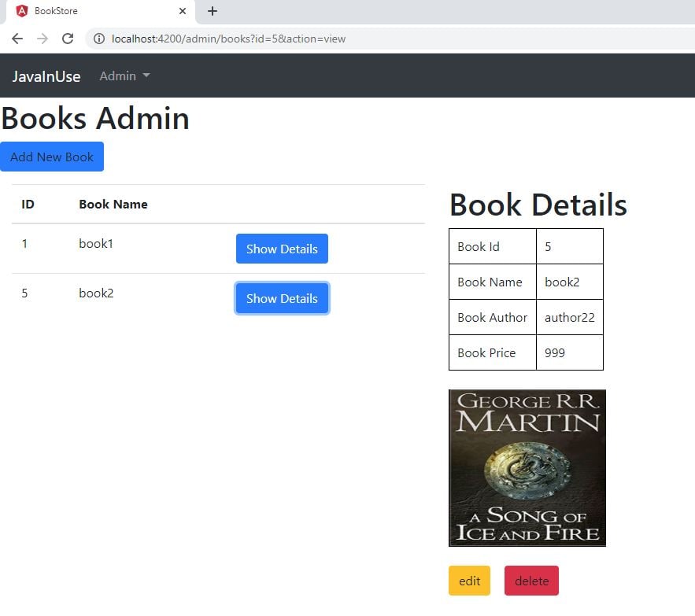The width and height of the screenshot is (695, 616).
Task: Open a new browser tab
Action: 213,11
